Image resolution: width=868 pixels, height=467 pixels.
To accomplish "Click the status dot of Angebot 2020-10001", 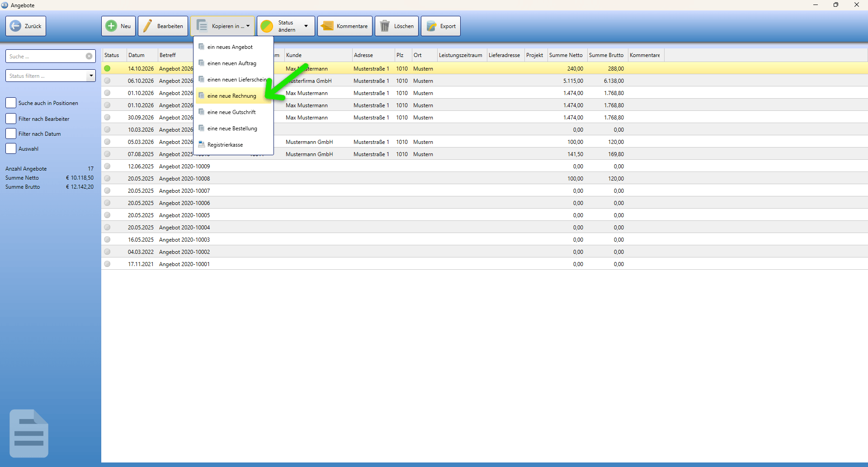I will (x=107, y=264).
